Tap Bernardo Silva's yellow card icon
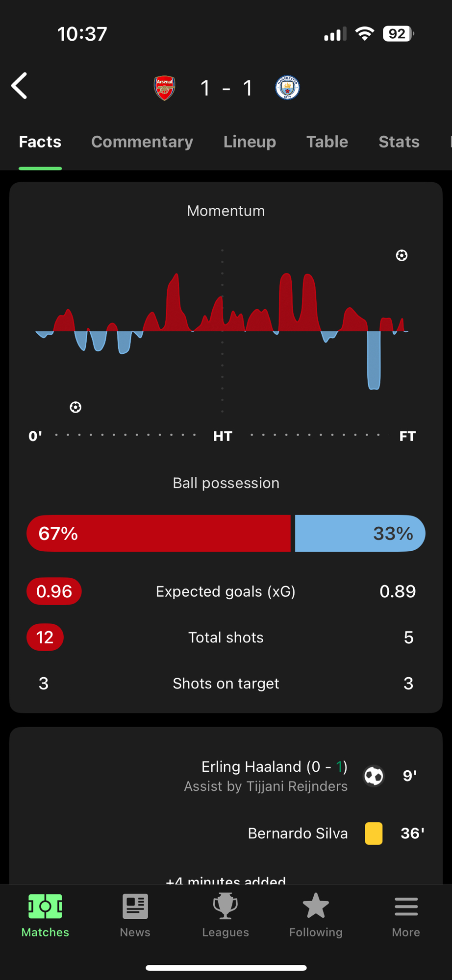452x980 pixels. coord(374,833)
